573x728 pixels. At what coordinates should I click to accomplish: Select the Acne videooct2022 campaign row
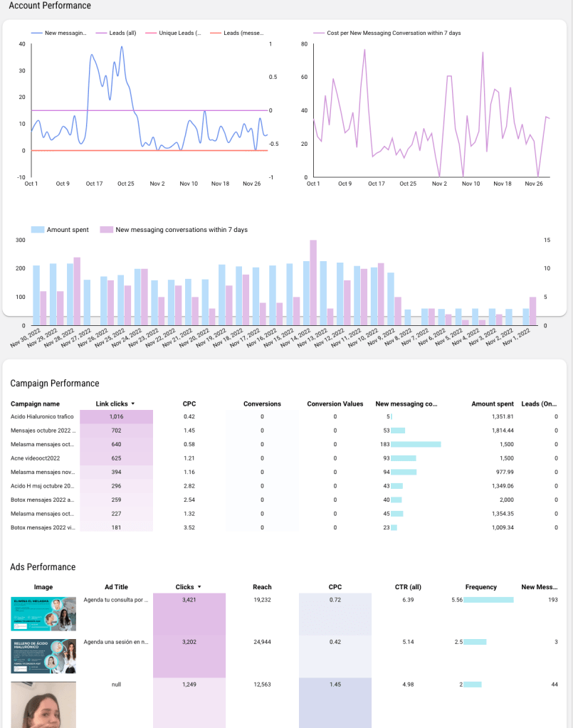[35, 458]
